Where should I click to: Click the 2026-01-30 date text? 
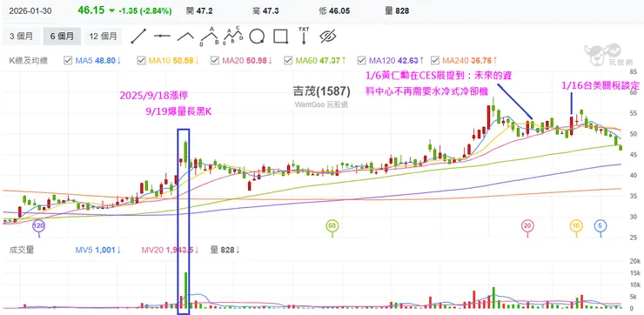(30, 11)
